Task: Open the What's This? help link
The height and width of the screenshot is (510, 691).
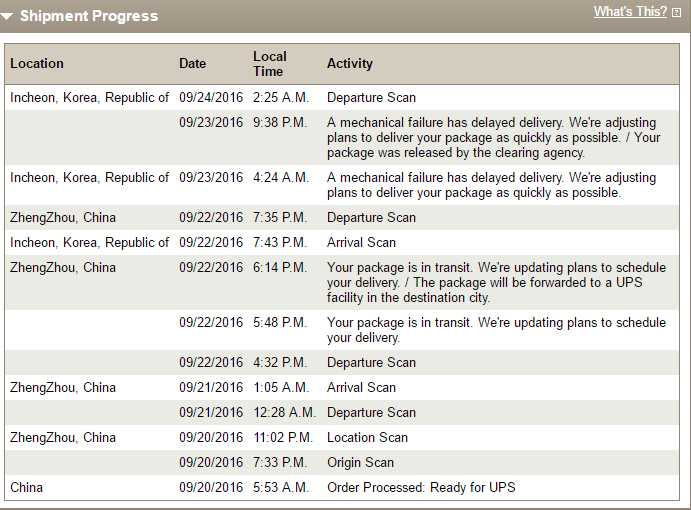Action: click(630, 11)
